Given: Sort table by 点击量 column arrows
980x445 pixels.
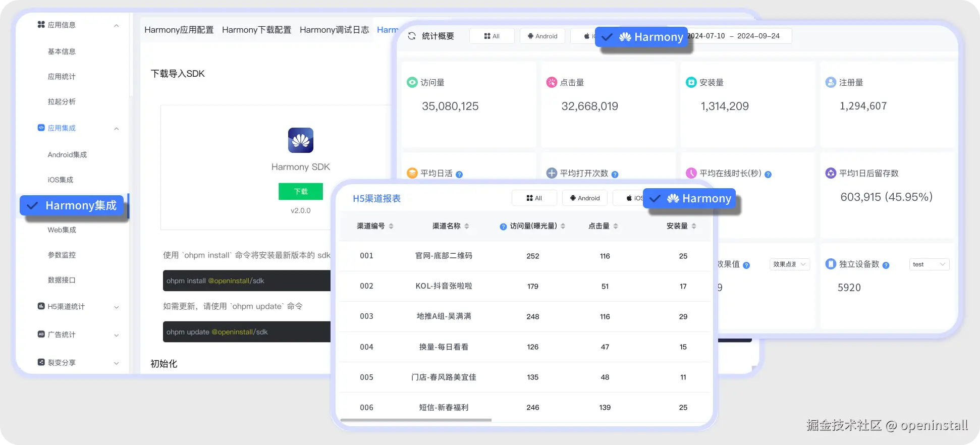Looking at the screenshot, I should [616, 226].
